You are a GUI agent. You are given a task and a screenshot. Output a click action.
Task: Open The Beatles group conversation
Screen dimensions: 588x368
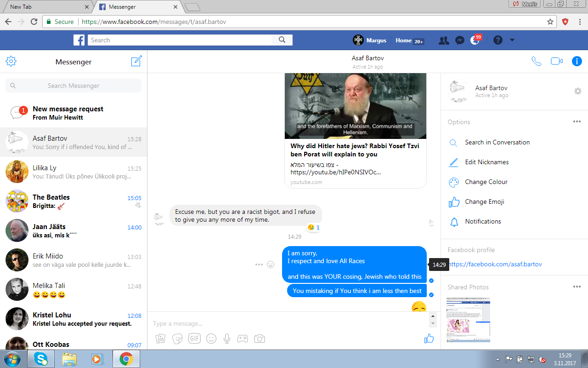[73, 201]
